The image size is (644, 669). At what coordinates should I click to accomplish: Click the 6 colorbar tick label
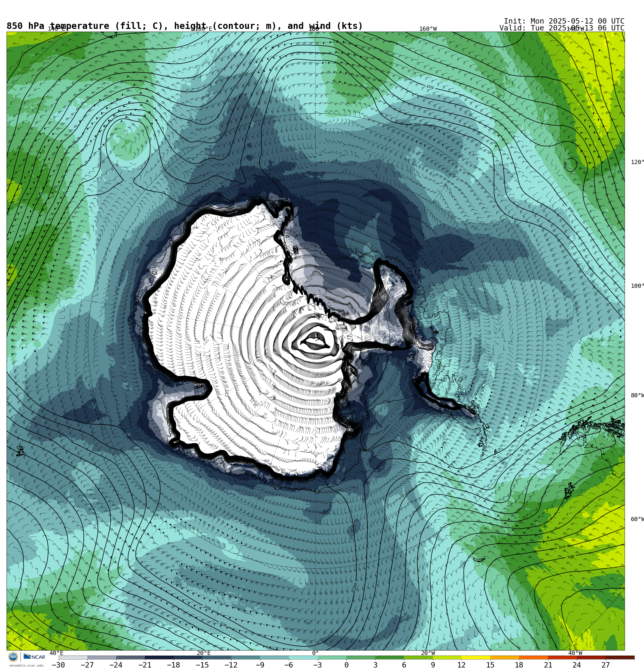coord(404,665)
